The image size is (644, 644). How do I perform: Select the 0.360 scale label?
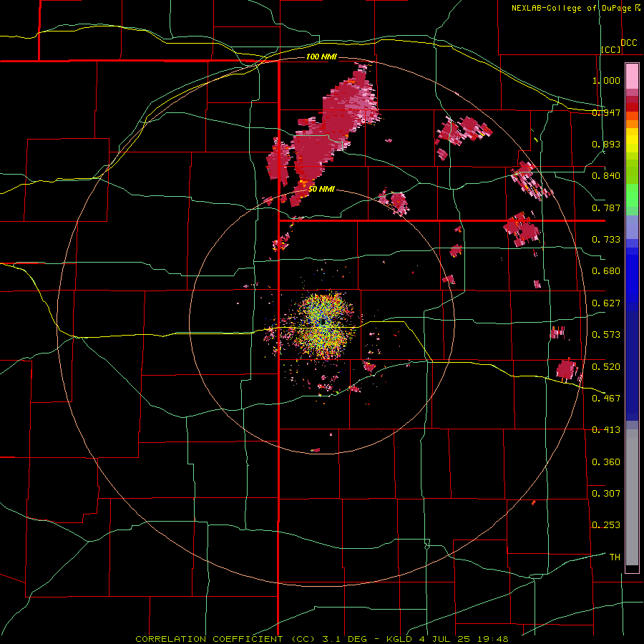point(606,462)
